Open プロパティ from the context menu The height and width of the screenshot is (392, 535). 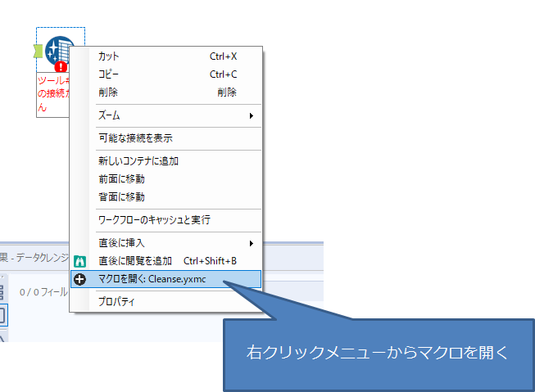click(x=116, y=302)
